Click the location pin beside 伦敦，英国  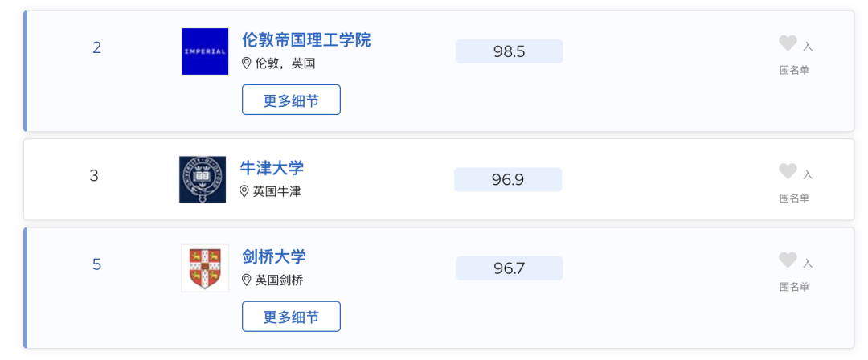[x=247, y=63]
